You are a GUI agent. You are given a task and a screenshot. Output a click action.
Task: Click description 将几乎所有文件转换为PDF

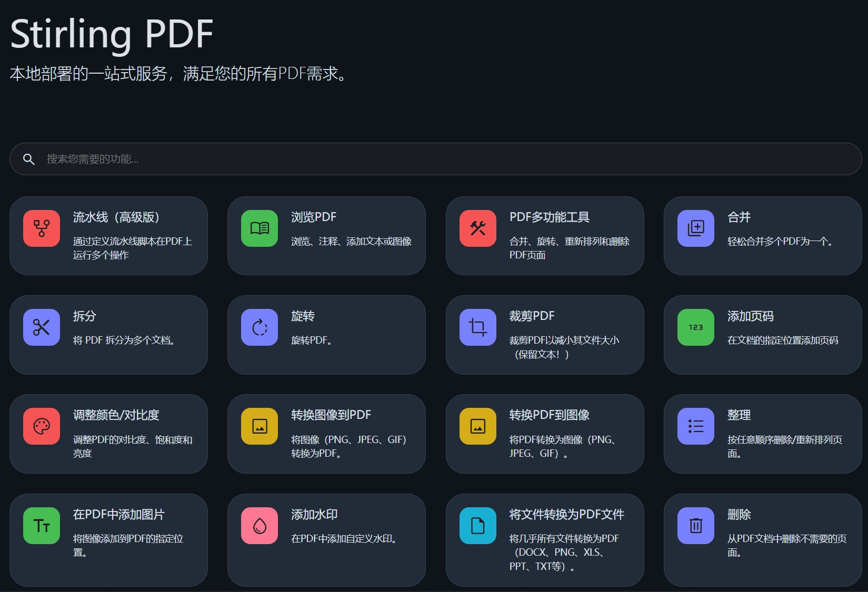pos(564,539)
